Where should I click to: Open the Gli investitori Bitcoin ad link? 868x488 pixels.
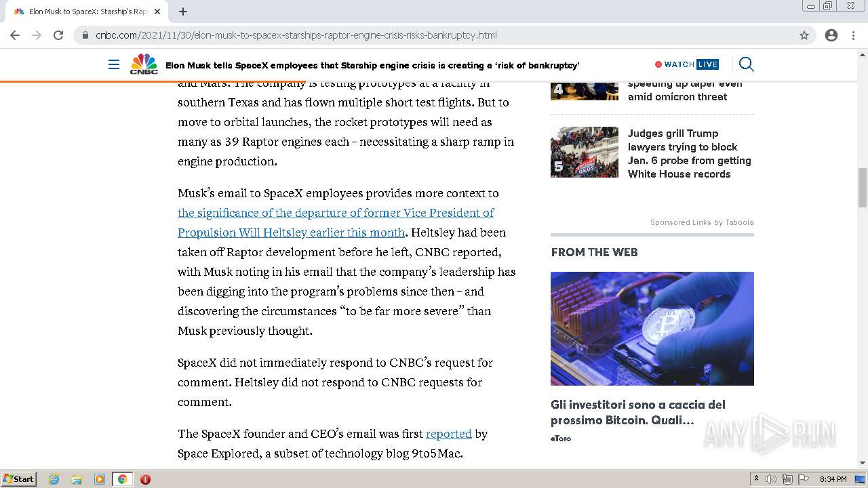tap(638, 413)
